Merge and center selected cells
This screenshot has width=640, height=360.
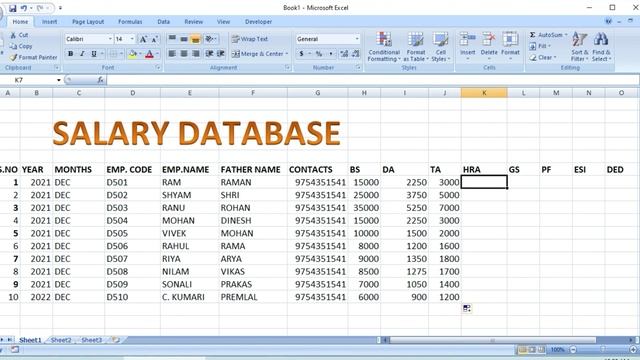pyautogui.click(x=257, y=54)
